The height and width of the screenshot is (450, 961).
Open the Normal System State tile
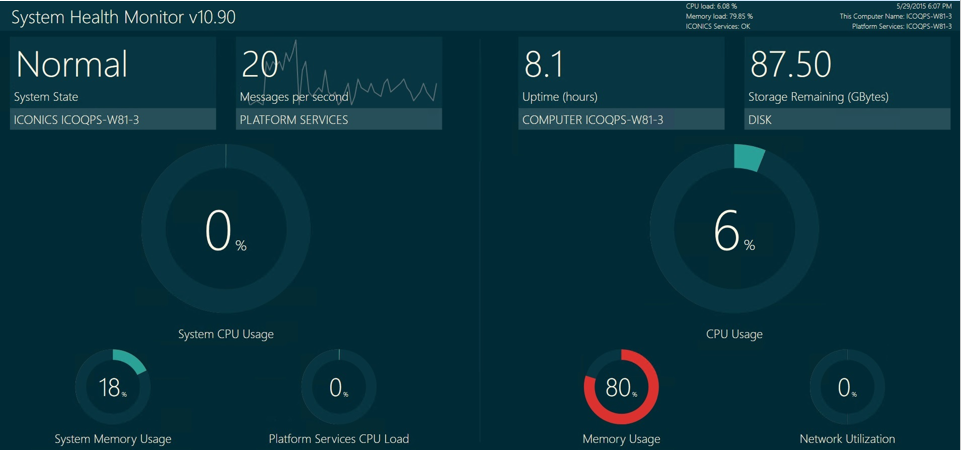pyautogui.click(x=113, y=73)
